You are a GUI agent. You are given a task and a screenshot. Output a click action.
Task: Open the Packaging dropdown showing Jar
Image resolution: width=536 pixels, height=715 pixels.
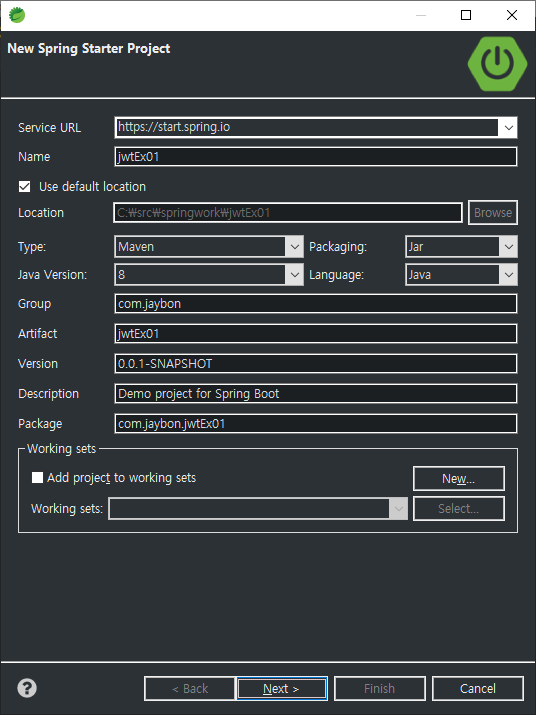coord(509,247)
